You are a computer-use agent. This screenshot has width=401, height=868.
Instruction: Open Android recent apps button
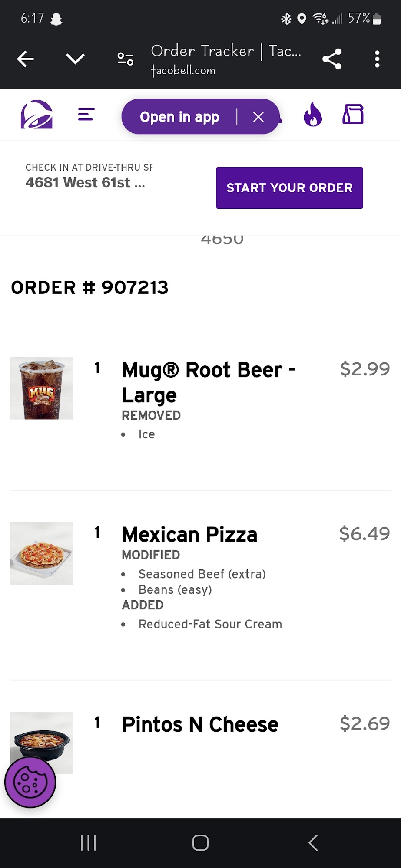(88, 843)
